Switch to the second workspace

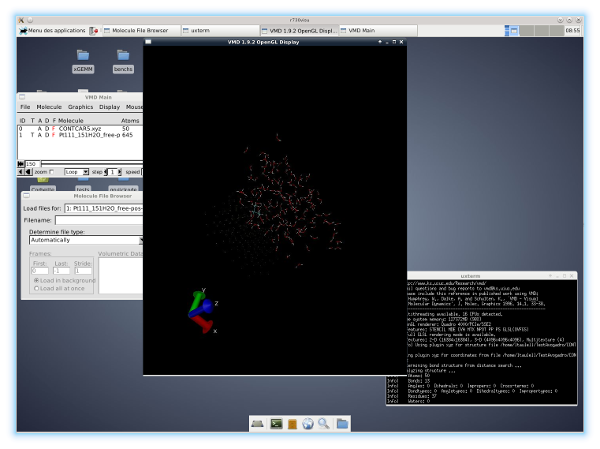(527, 30)
